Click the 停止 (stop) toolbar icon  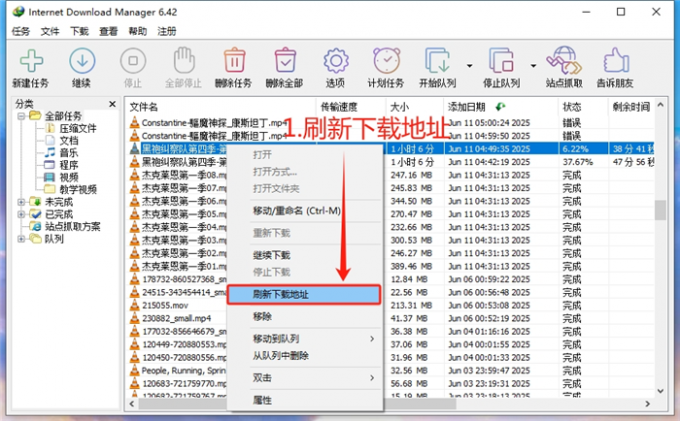133,61
